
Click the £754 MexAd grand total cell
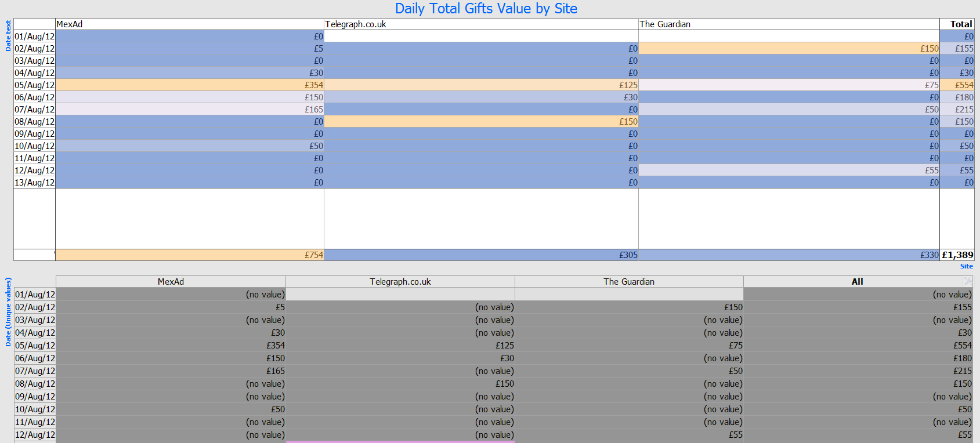[190, 255]
